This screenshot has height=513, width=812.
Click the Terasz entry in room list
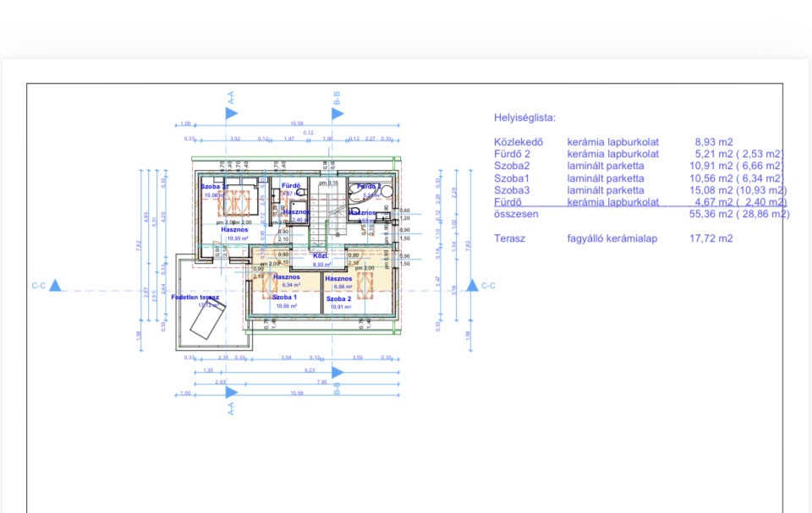point(510,239)
